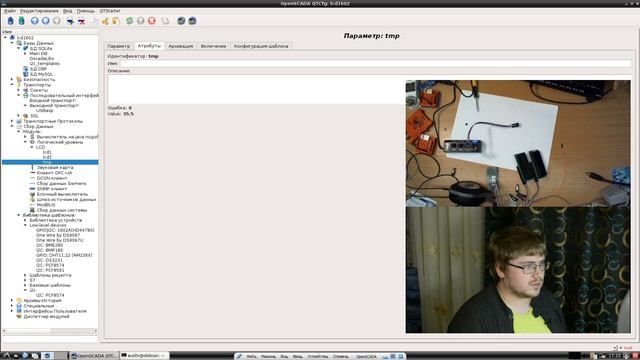The width and height of the screenshot is (640, 360).
Task: Click the greyed Copy item toolbar icon
Action: click(94, 21)
